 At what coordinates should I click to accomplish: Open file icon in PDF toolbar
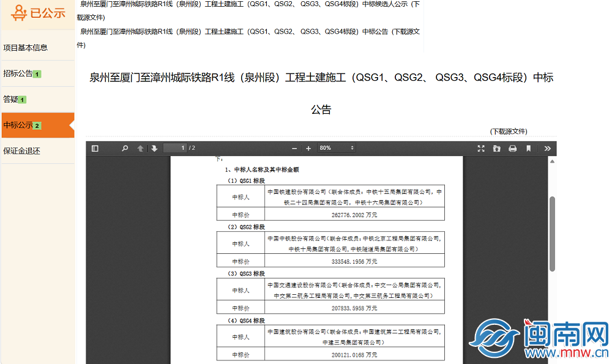(496, 148)
